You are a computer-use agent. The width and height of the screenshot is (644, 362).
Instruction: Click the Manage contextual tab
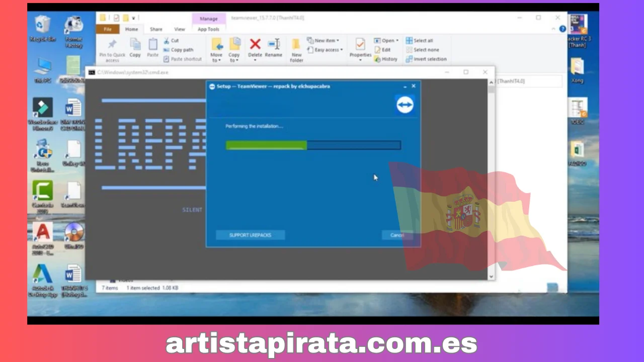point(208,19)
